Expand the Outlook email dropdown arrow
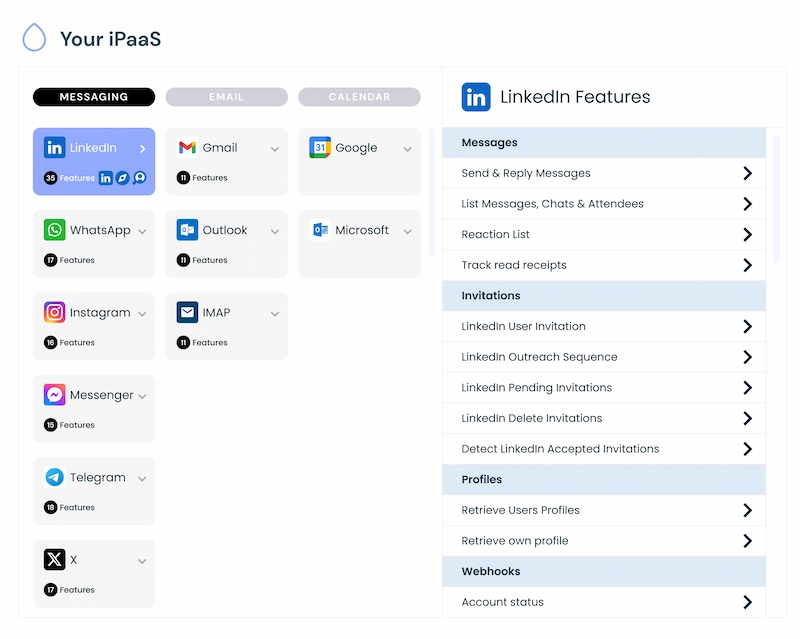This screenshot has width=800, height=639. tap(275, 231)
